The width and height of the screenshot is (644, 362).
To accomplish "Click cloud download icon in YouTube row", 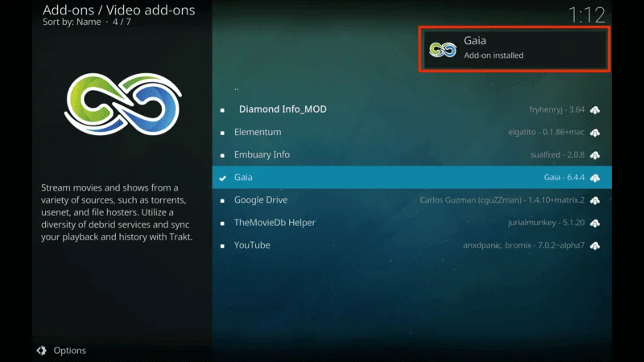I will (595, 245).
